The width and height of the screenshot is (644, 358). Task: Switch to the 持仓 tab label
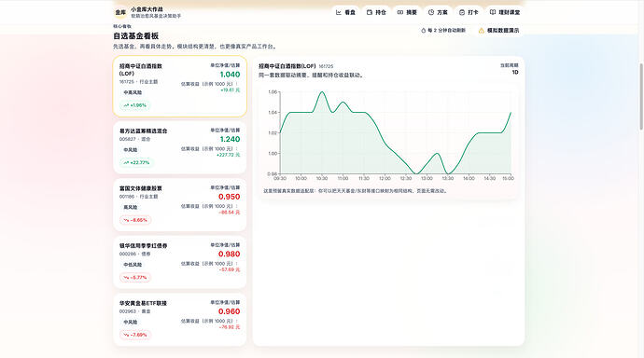(380, 12)
